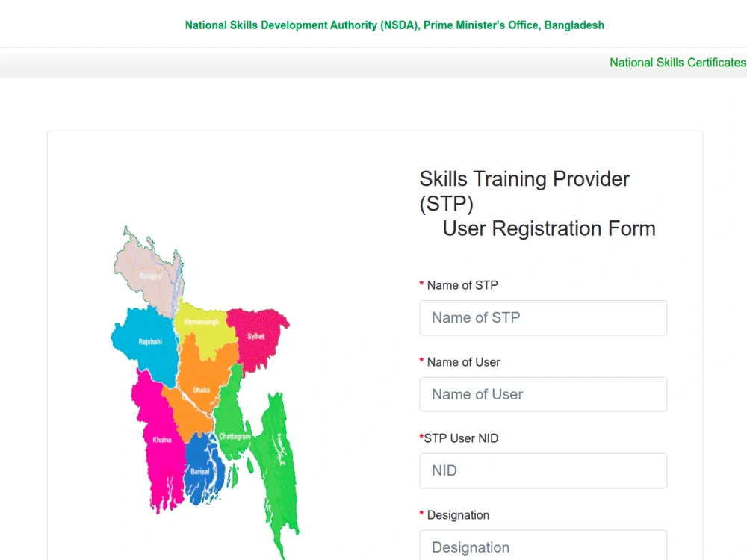Click the NID input field

(543, 470)
